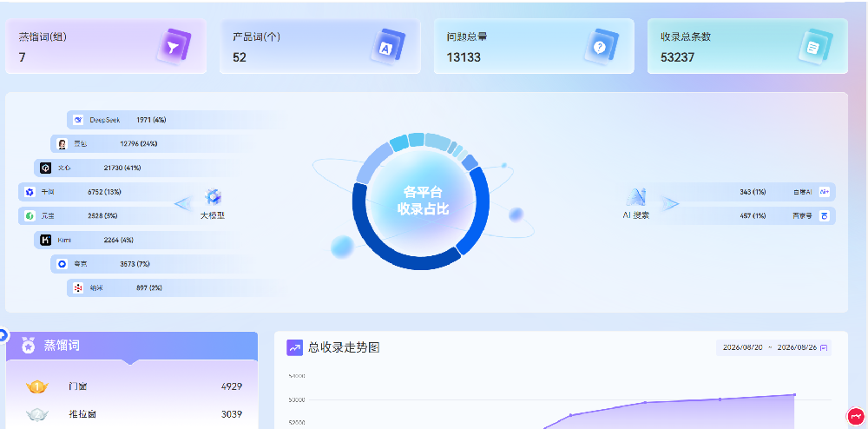Select end date 2026/08/26 field
The height and width of the screenshot is (429, 868).
pyautogui.click(x=797, y=347)
